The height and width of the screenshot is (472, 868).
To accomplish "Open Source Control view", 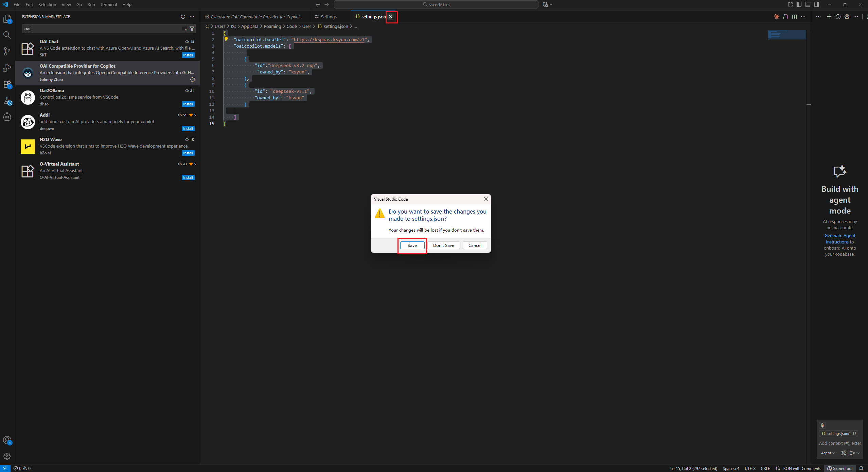I will pos(7,51).
